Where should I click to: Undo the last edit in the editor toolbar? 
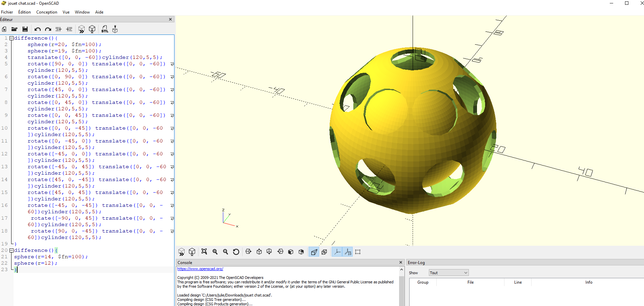pyautogui.click(x=38, y=29)
